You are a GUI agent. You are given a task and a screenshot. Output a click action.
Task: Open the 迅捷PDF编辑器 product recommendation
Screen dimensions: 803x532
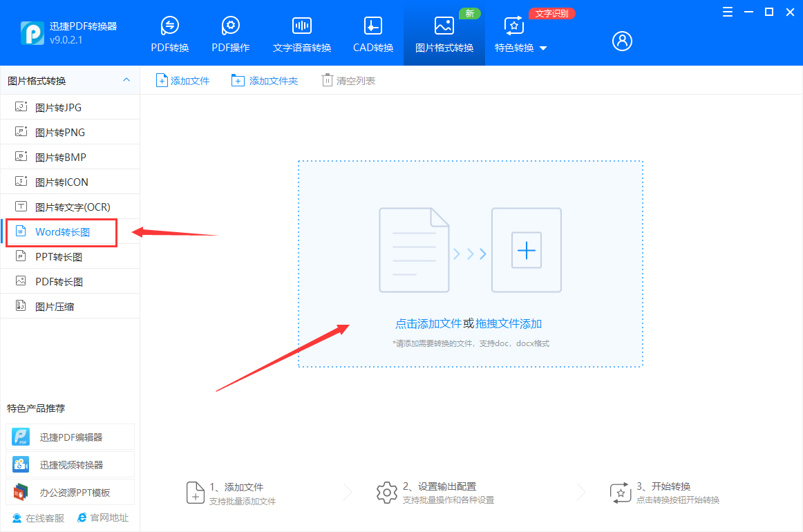pyautogui.click(x=70, y=436)
